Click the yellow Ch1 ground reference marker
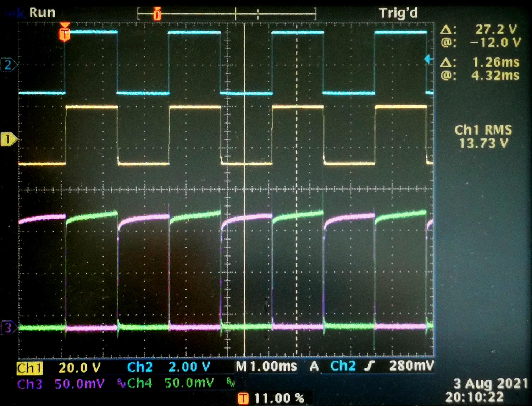The height and width of the screenshot is (406, 532). coord(8,139)
